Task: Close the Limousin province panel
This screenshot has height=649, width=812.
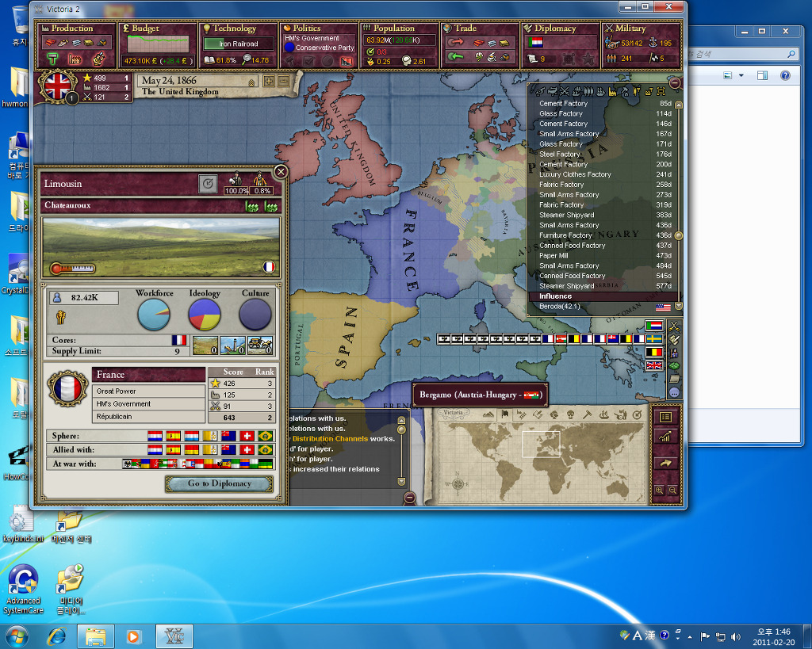Action: pos(281,172)
